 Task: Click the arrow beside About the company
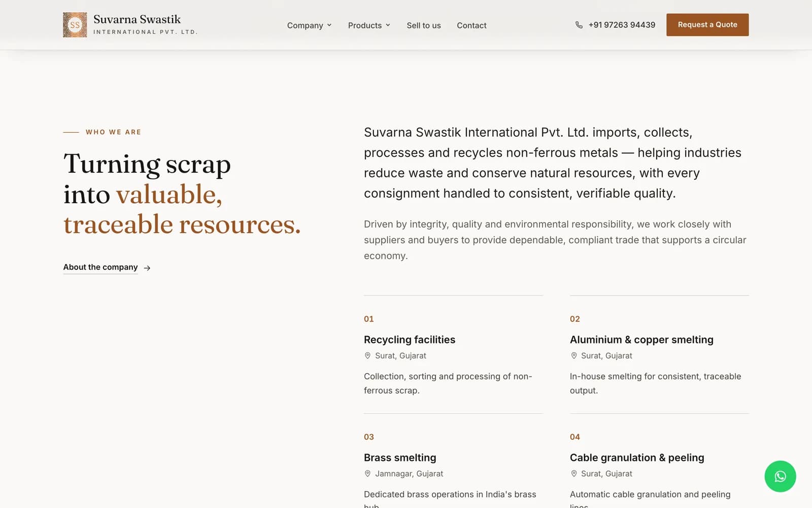[147, 268]
